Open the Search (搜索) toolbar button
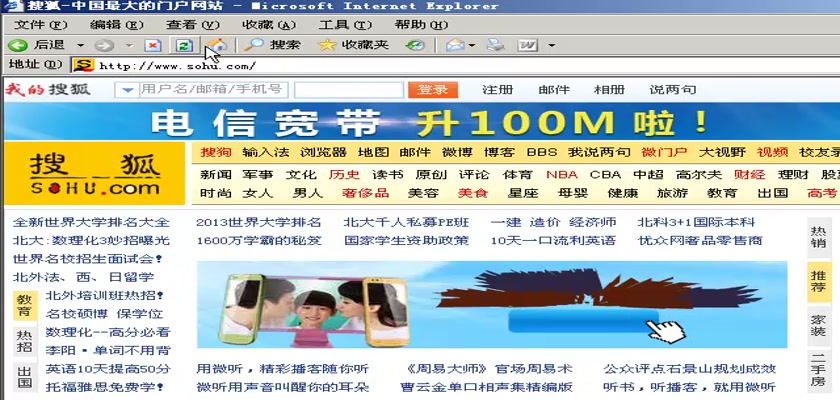The height and width of the screenshot is (400, 840). 272,45
